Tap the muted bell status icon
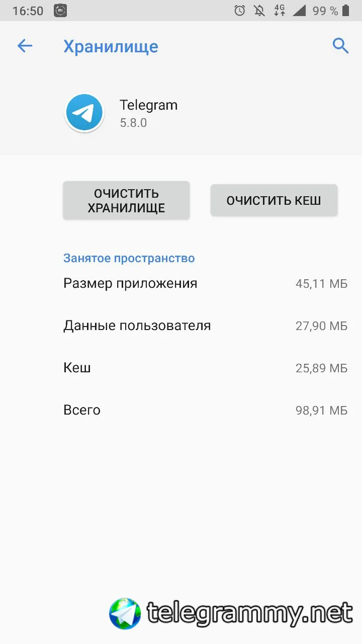Image resolution: width=362 pixels, height=644 pixels. (260, 11)
